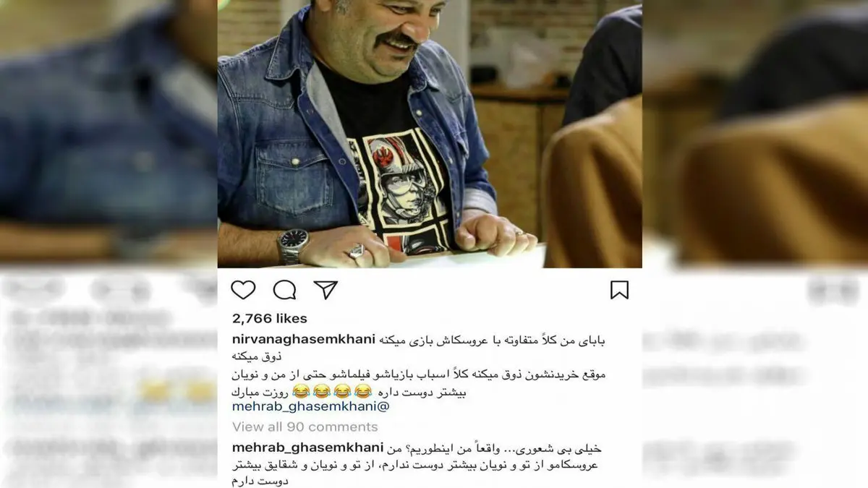View all 90 comments
The image size is (868, 488).
tap(305, 427)
